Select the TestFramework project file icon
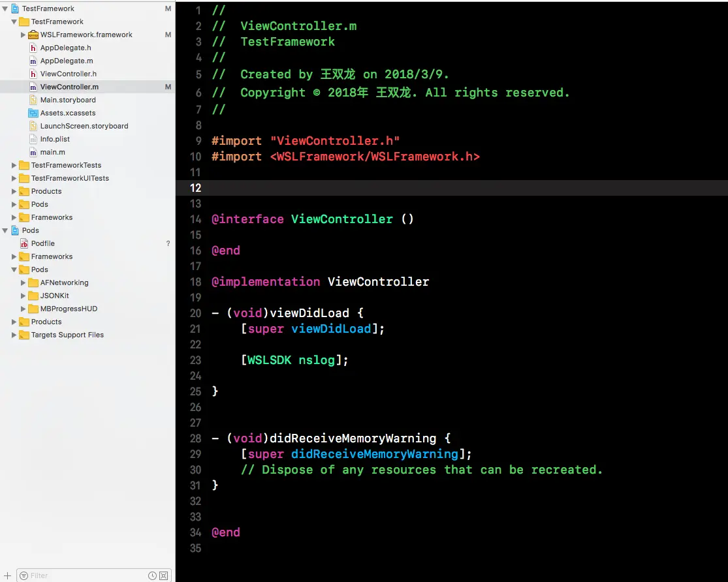The image size is (728, 582). tap(15, 8)
